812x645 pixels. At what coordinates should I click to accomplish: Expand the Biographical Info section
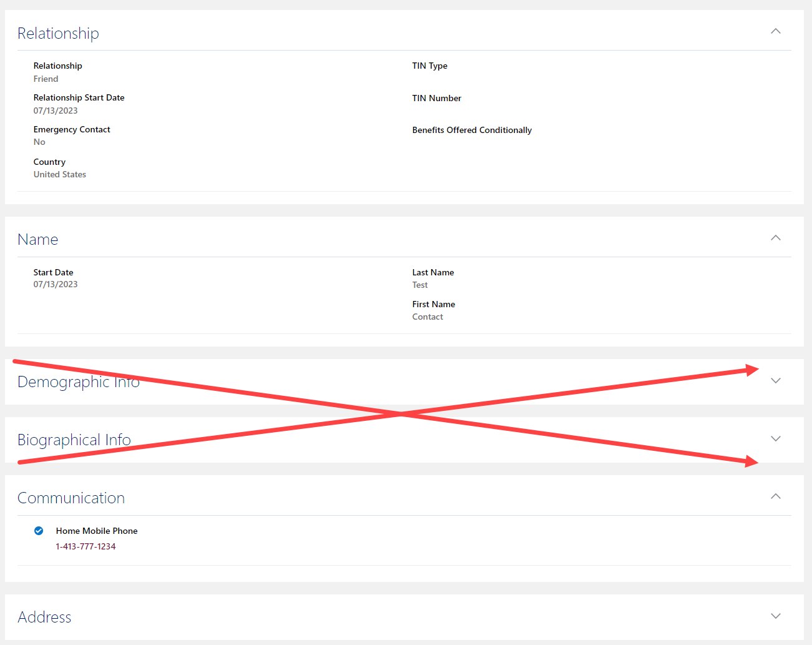pyautogui.click(x=775, y=438)
